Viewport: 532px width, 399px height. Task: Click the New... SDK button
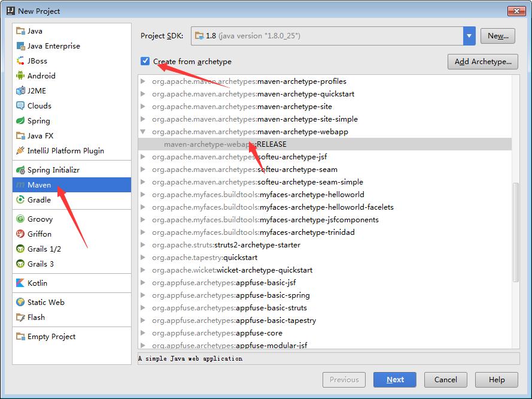pyautogui.click(x=498, y=36)
